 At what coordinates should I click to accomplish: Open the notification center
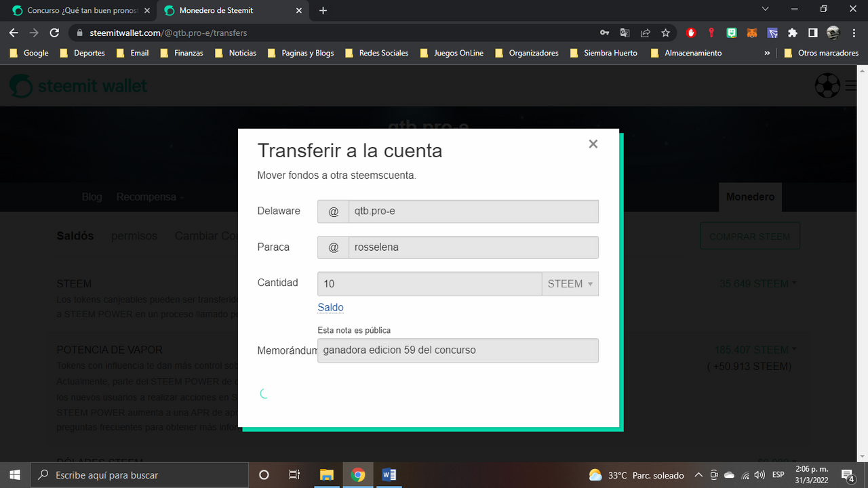click(x=848, y=474)
